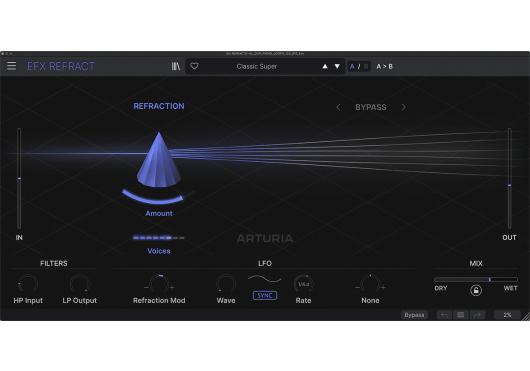Select the next preset with down arrow
Image resolution: width=530 pixels, height=371 pixels.
point(337,66)
